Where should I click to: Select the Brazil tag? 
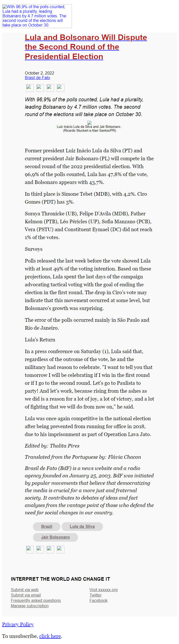point(47,526)
